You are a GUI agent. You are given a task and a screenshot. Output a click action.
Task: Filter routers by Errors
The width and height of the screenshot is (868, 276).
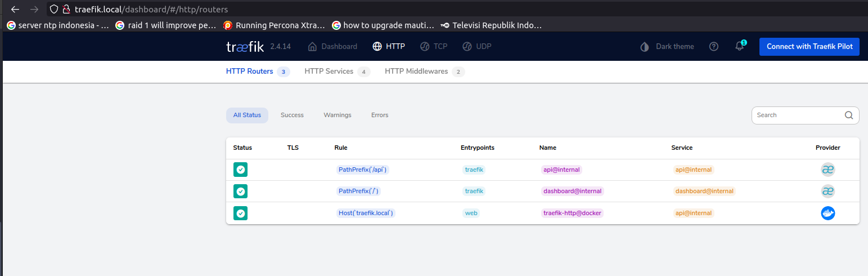[380, 115]
